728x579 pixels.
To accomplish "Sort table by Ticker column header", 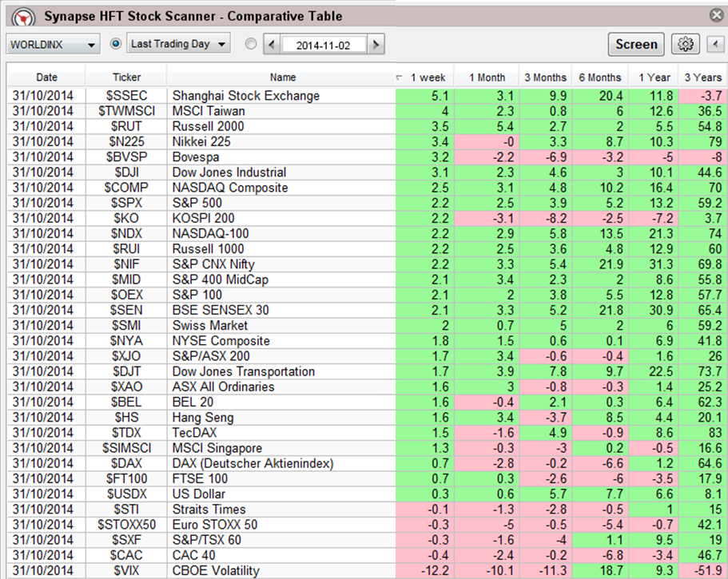I will pos(126,77).
